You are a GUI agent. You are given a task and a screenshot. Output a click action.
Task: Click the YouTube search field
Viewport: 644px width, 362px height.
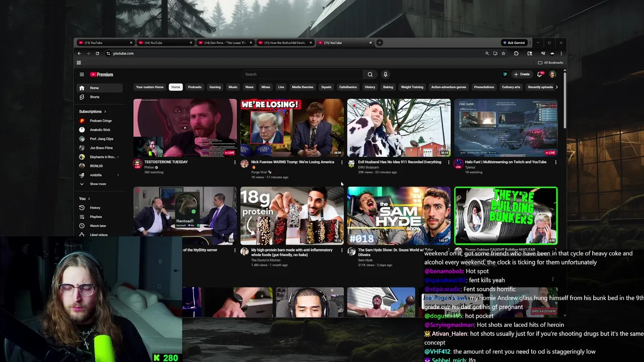point(302,74)
